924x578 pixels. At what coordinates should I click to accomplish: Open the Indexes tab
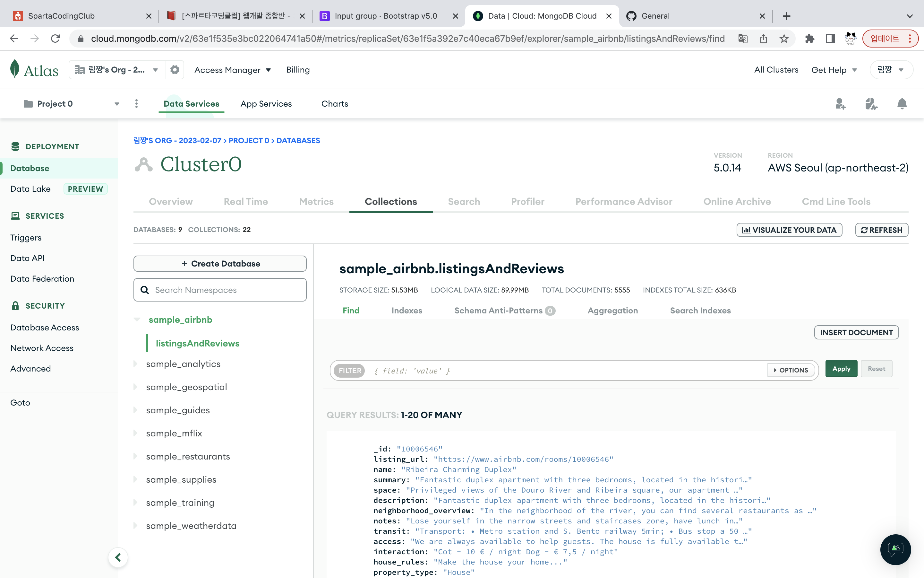pyautogui.click(x=406, y=311)
